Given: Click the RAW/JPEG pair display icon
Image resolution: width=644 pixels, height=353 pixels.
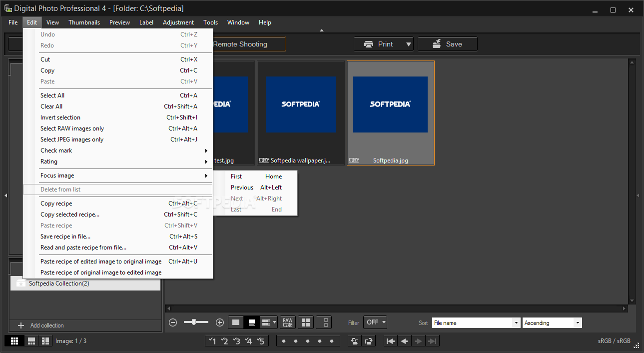Looking at the screenshot, I should tap(287, 322).
